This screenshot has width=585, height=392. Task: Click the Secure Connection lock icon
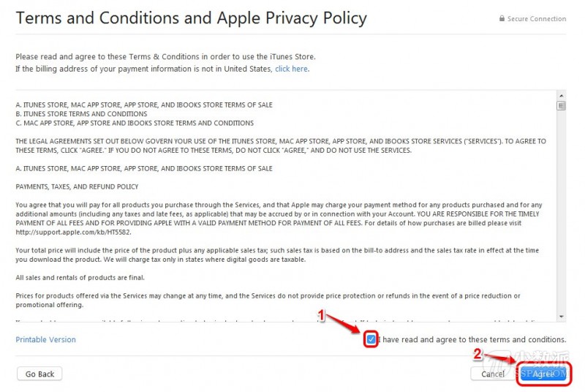click(502, 19)
